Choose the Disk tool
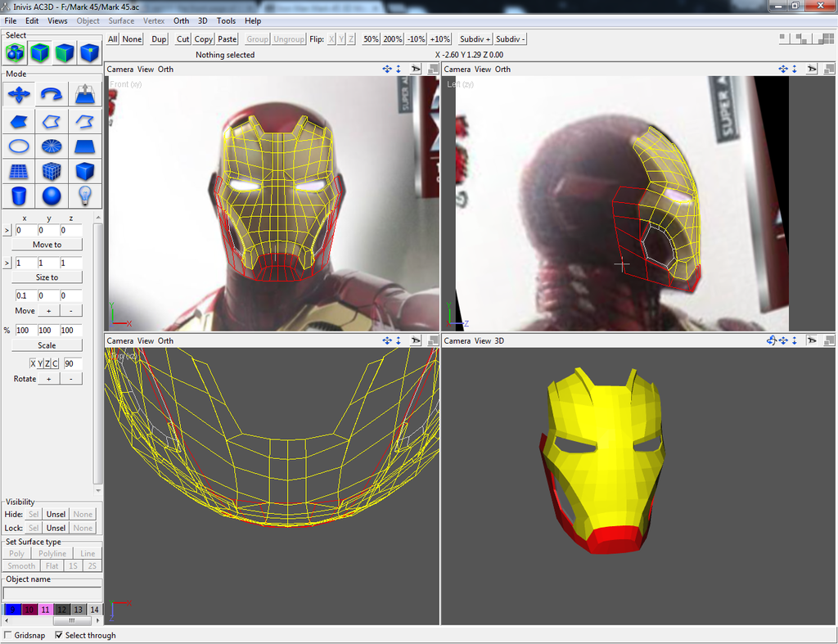The image size is (838, 644). (x=52, y=146)
